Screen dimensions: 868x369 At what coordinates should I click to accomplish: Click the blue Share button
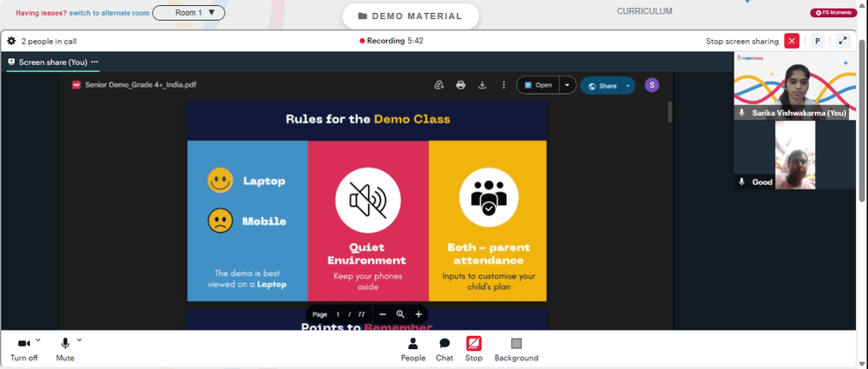click(602, 86)
